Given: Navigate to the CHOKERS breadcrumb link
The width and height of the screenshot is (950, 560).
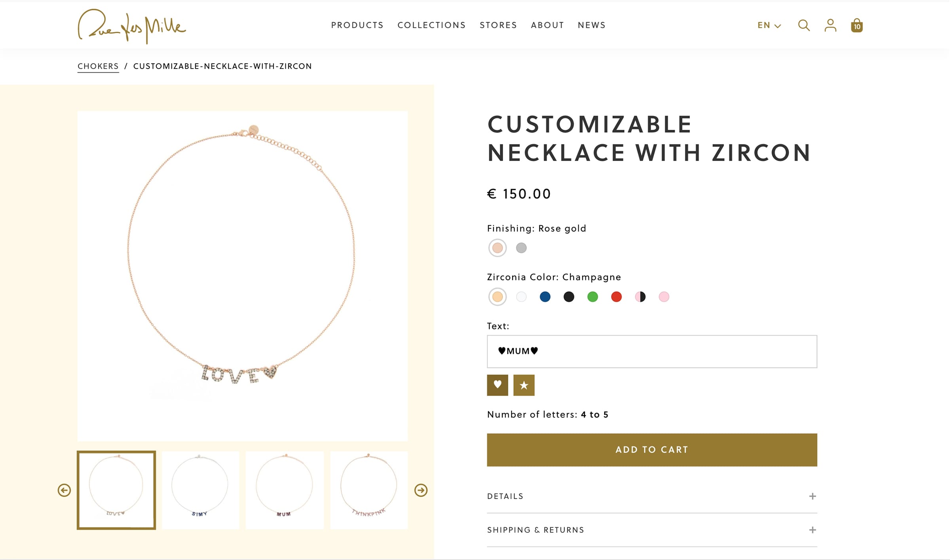Looking at the screenshot, I should coord(97,66).
